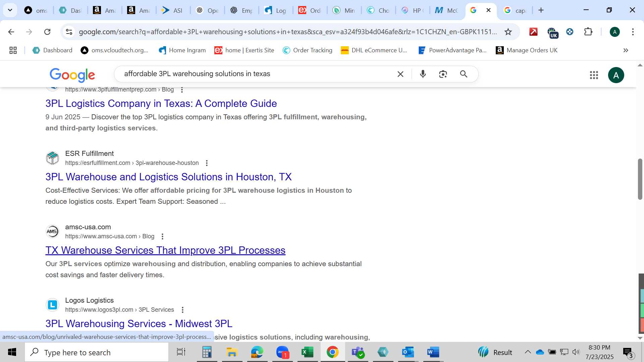Open Chrome profile avatar A in toolbar

[614, 32]
